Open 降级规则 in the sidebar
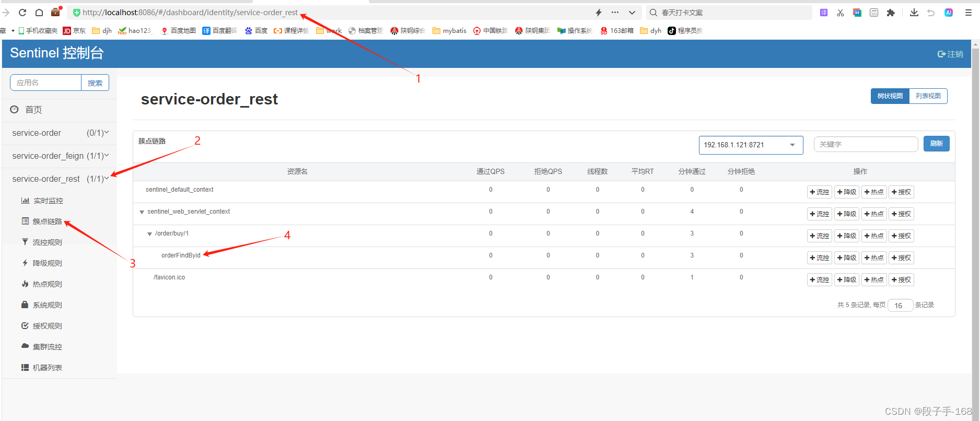Viewport: 980px width, 421px height. click(x=42, y=263)
